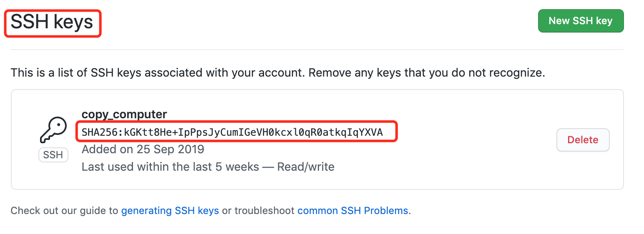The width and height of the screenshot is (644, 234).
Task: Delete the copy_computer SSH key
Action: tap(583, 140)
